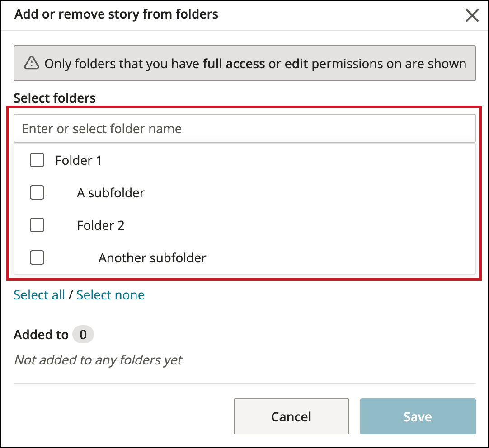Check the Another subfolder checkbox
The width and height of the screenshot is (489, 448).
(37, 257)
